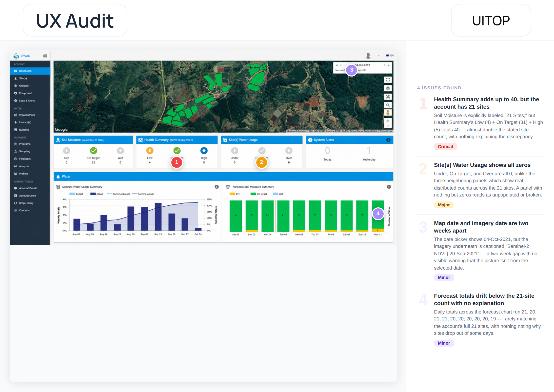Toggle the Low health status indicator
The height and width of the screenshot is (392, 554).
click(x=150, y=151)
